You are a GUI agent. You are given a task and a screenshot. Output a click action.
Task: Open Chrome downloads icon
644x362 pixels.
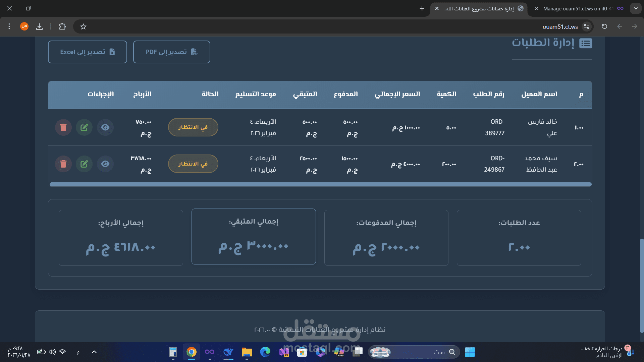pyautogui.click(x=40, y=26)
